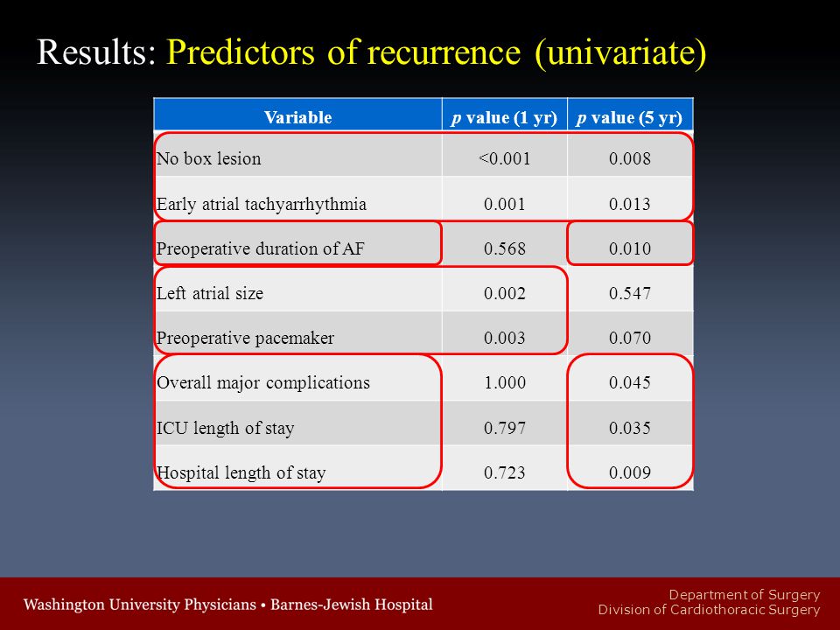Click the 'Department of Surgery' footer text

click(745, 595)
